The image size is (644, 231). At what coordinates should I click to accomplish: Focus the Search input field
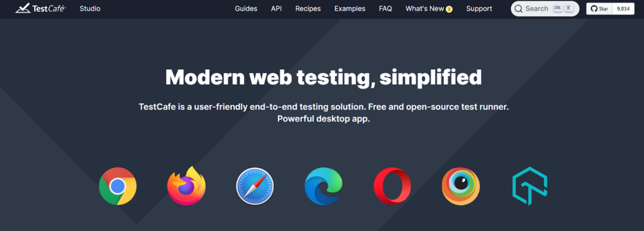point(545,9)
